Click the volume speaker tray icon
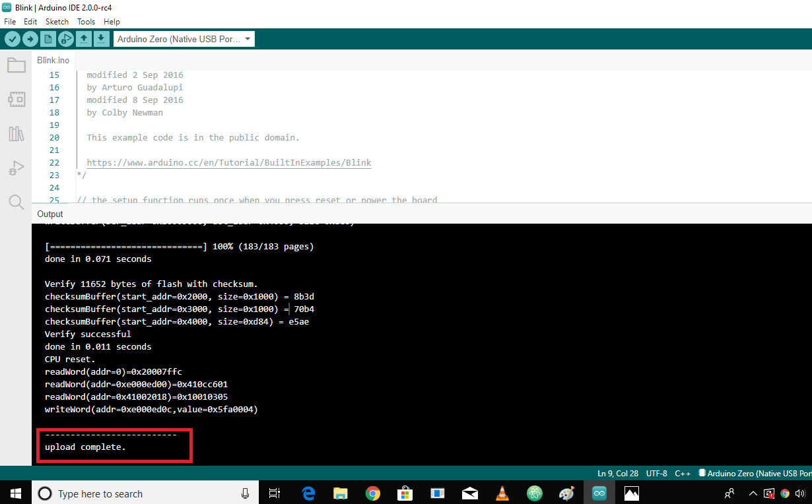 (800, 493)
